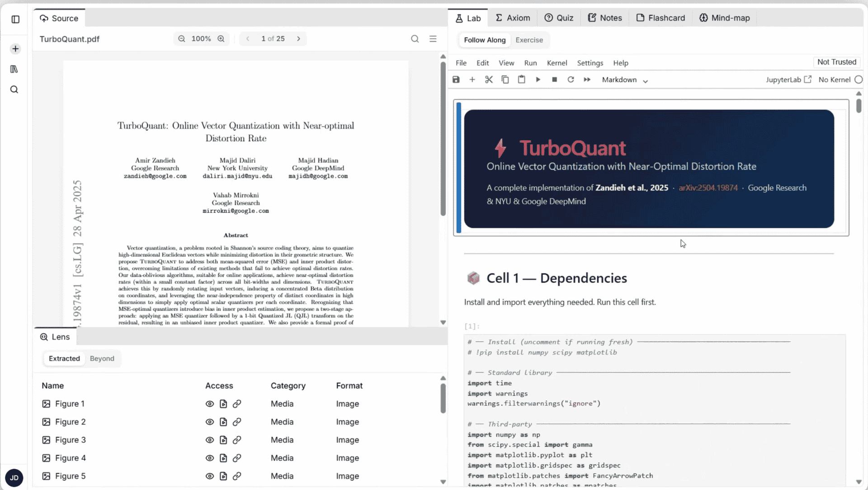Open document icon for Figure 3
Screen dimensions: 868x490
pyautogui.click(x=223, y=440)
